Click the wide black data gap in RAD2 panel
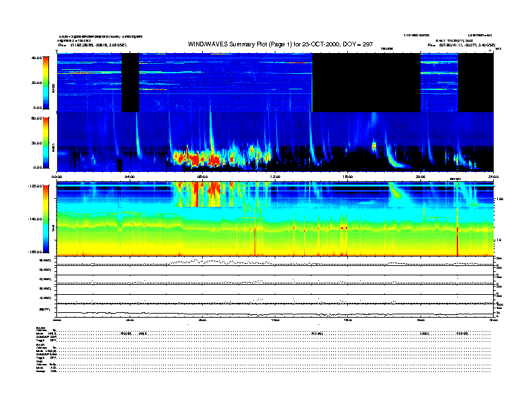The image size is (532, 411). point(366,83)
